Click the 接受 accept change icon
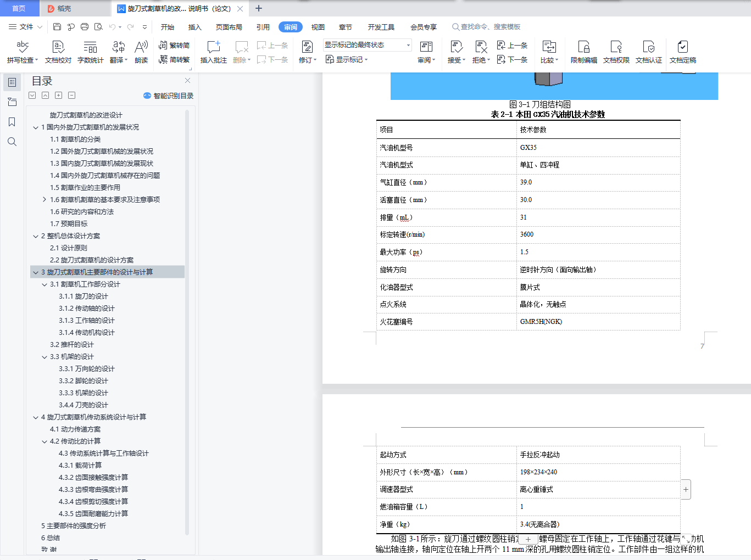The image size is (751, 560). (456, 47)
